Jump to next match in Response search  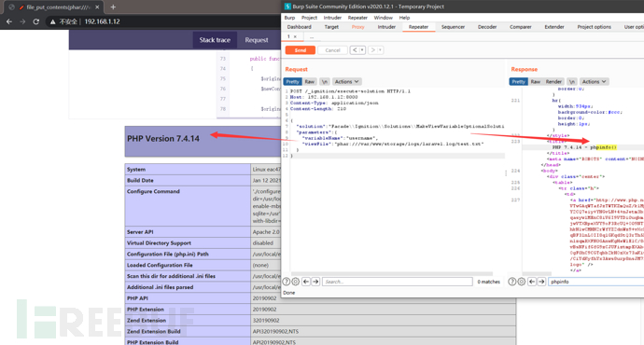(x=541, y=282)
